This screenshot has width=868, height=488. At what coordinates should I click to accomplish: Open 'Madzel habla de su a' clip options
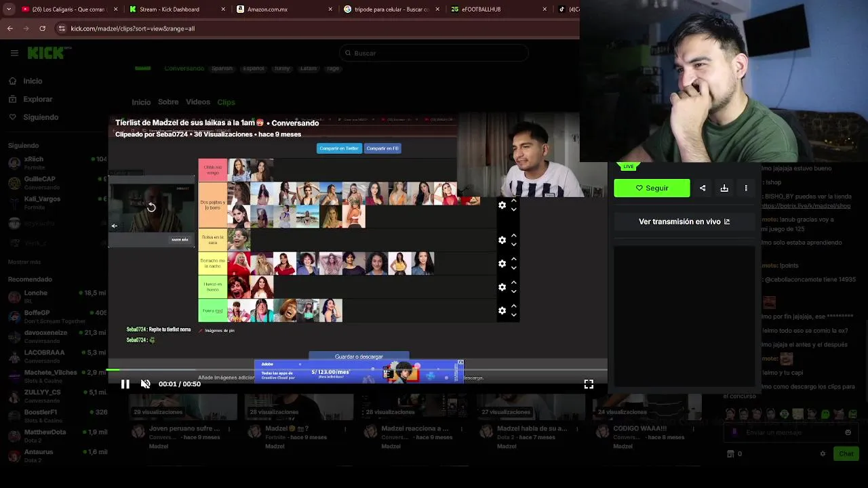click(576, 429)
